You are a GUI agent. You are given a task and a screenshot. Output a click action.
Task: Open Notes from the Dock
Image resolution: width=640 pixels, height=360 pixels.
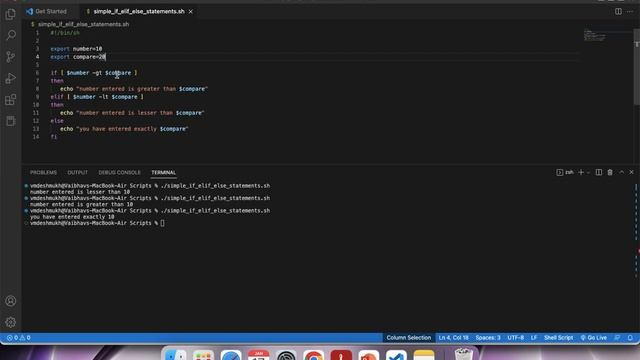[424, 355]
